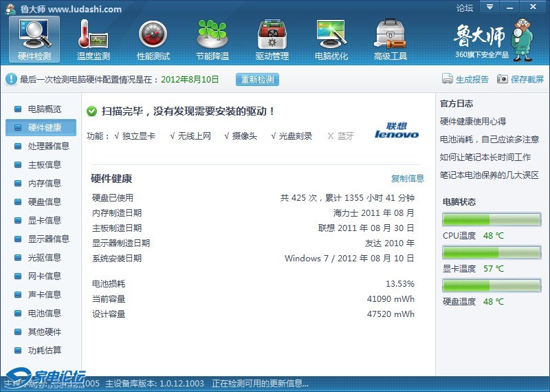Click the 2012年8月10日 last detection date
Screen dimensions: 550x392
coord(190,79)
